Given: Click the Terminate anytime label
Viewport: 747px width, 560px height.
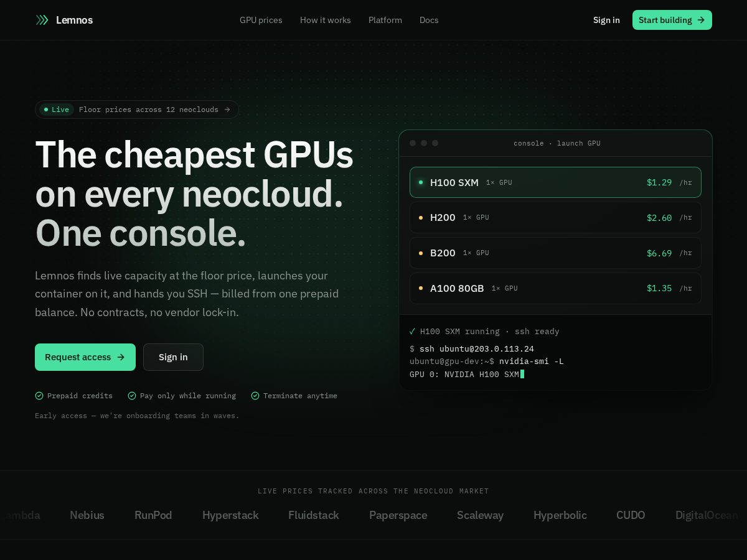Looking at the screenshot, I should [x=300, y=396].
